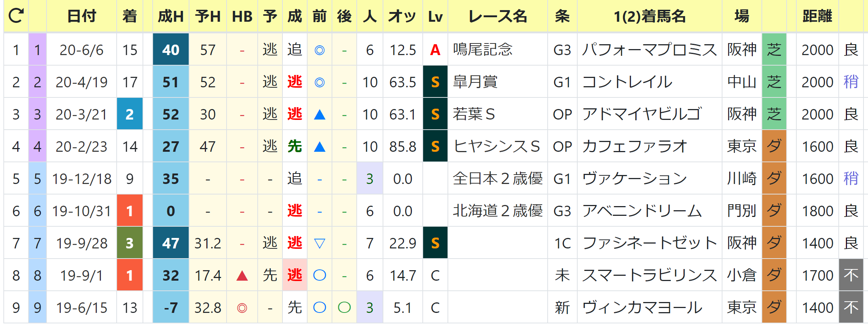Screen dimensions: 868x326
Task: Click the 距離 column header
Action: pos(817,16)
